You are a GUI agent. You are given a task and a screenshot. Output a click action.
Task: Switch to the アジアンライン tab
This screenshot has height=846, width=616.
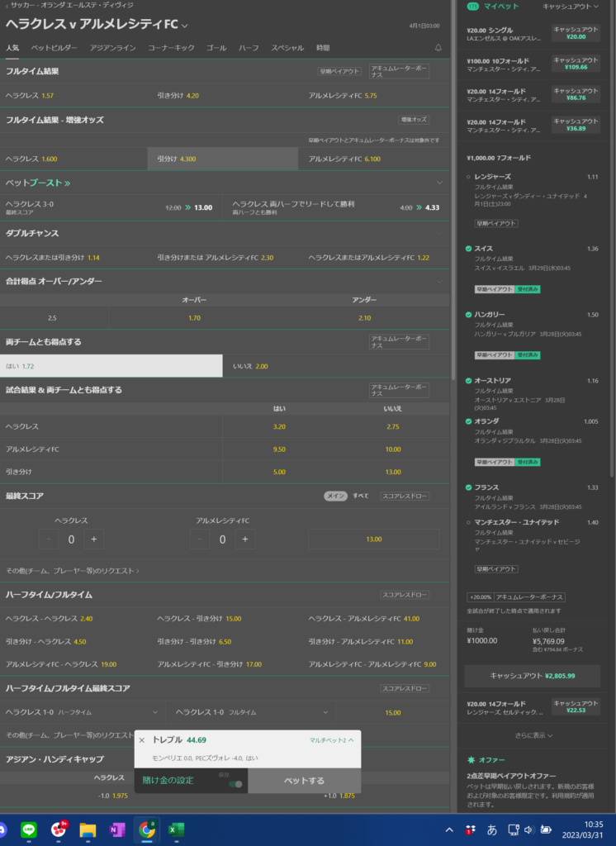coord(113,48)
